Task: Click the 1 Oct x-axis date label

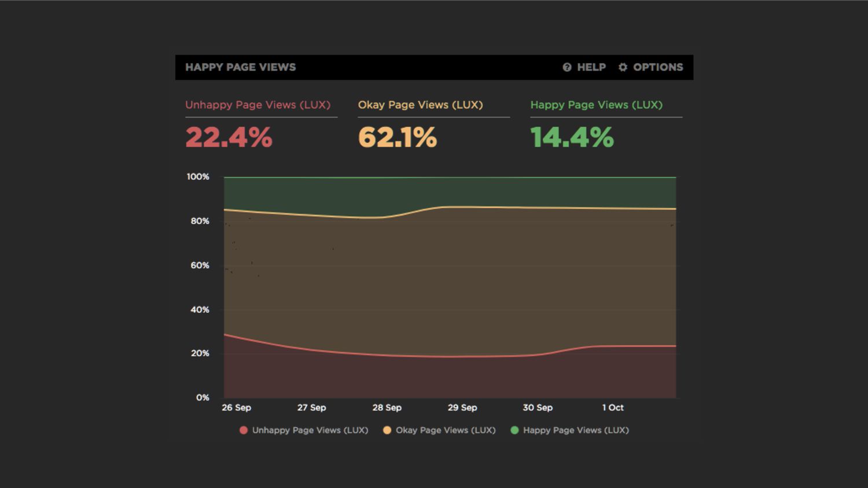Action: 613,408
